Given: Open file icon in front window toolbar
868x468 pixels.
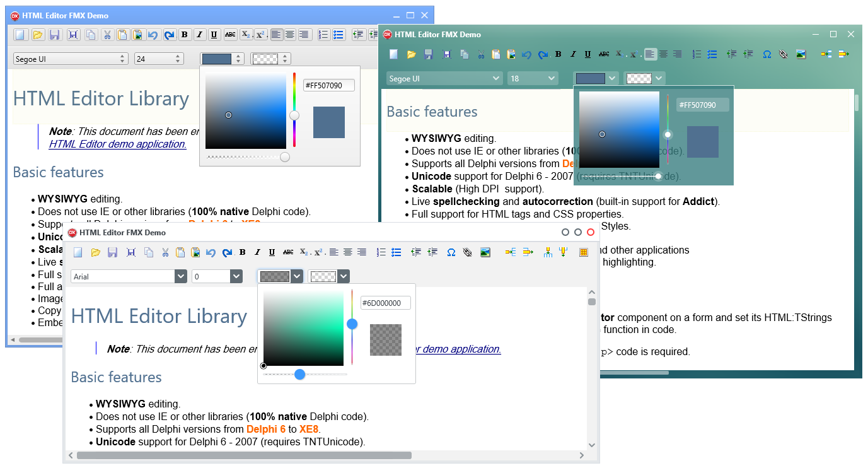Looking at the screenshot, I should tap(95, 252).
